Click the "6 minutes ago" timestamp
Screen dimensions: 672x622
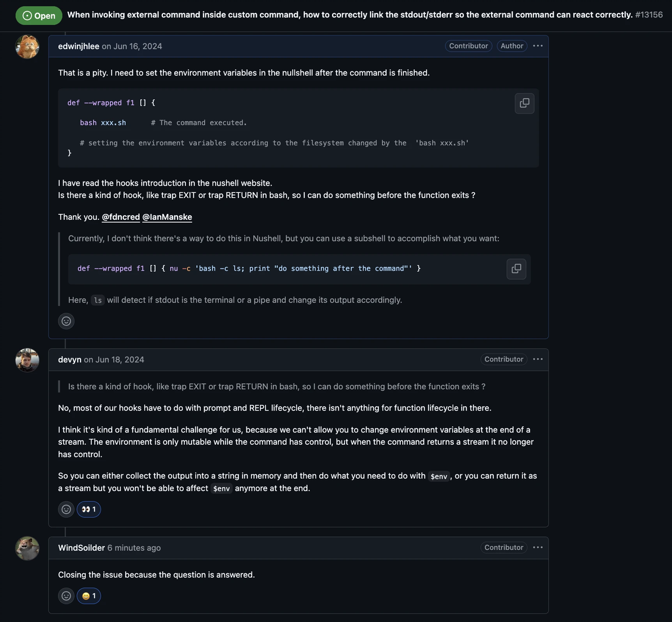(x=134, y=548)
